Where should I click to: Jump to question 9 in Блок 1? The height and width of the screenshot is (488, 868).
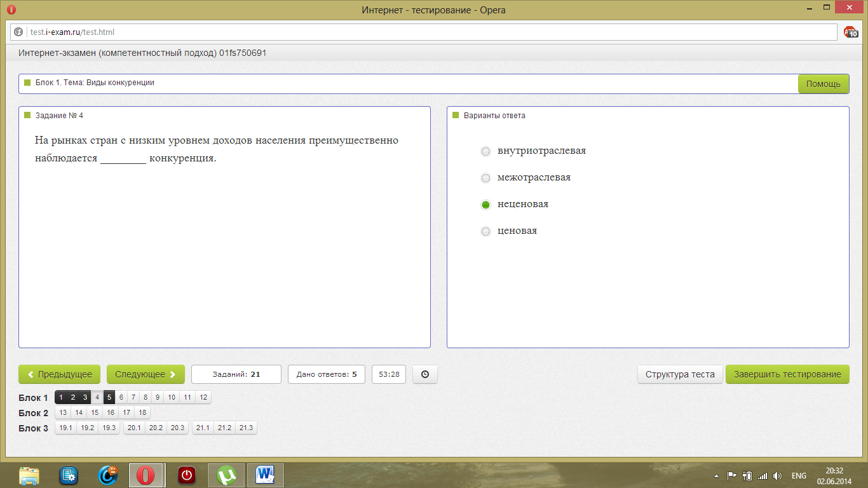[x=158, y=398]
